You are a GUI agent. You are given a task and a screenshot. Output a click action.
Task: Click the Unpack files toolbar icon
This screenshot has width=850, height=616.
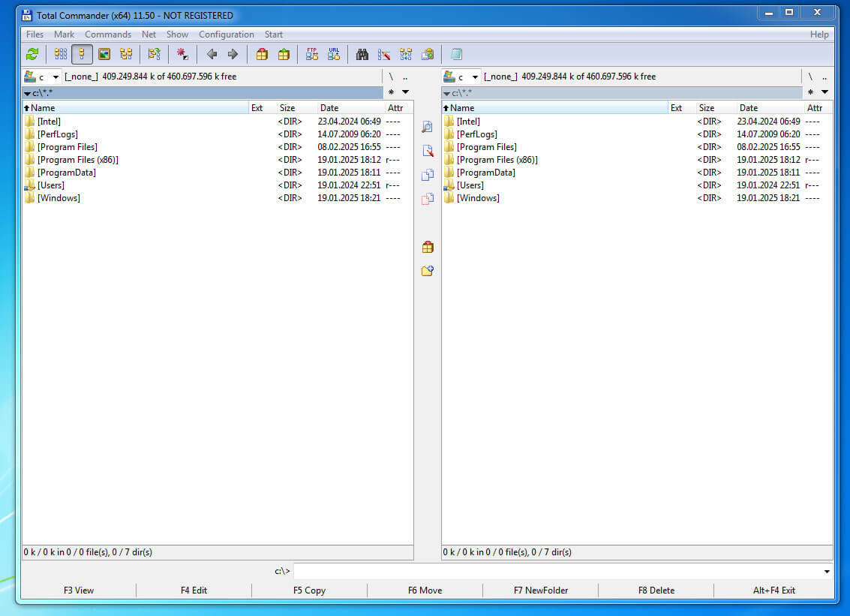[284, 54]
